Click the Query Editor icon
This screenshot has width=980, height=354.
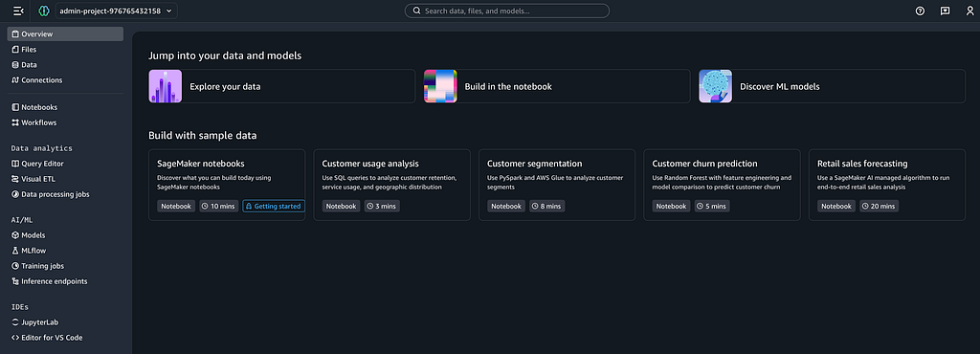tap(15, 164)
